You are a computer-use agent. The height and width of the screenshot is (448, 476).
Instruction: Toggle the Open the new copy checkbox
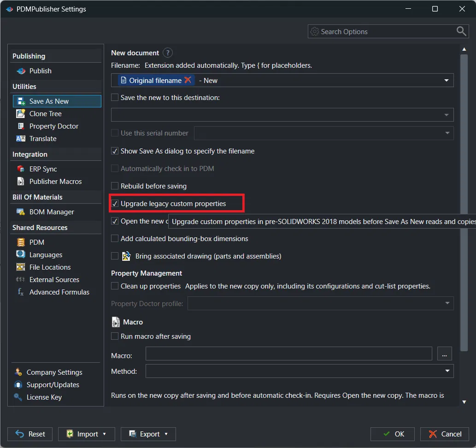coord(114,221)
